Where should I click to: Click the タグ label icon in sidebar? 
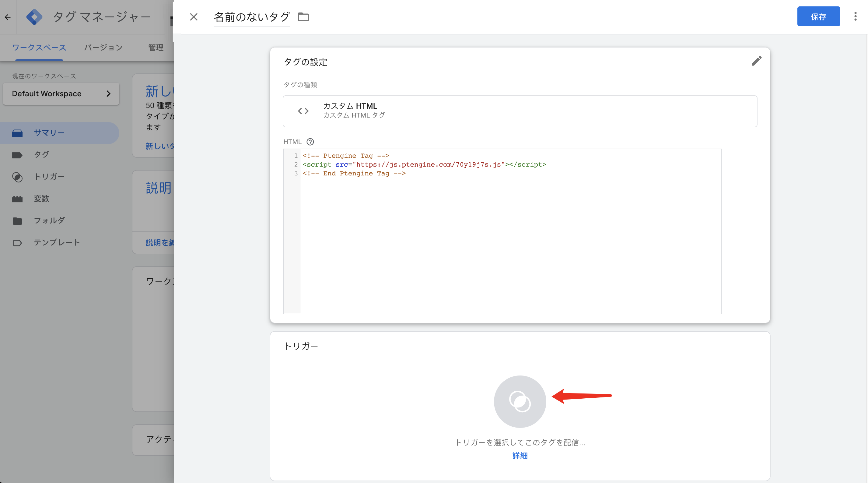tap(17, 155)
